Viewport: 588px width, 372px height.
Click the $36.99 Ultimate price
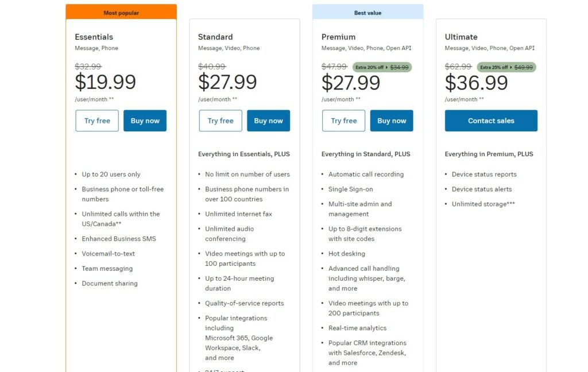476,83
